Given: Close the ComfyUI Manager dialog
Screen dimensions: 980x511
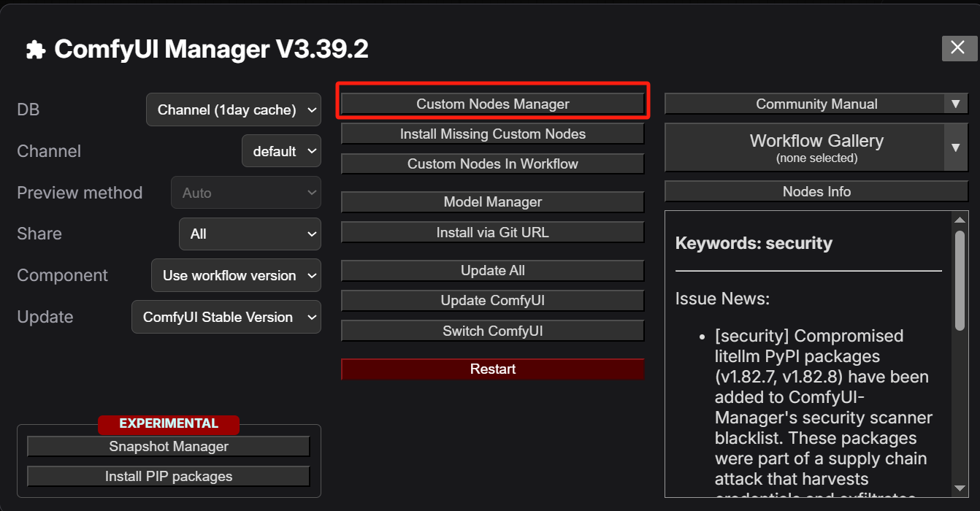Looking at the screenshot, I should click(x=959, y=48).
